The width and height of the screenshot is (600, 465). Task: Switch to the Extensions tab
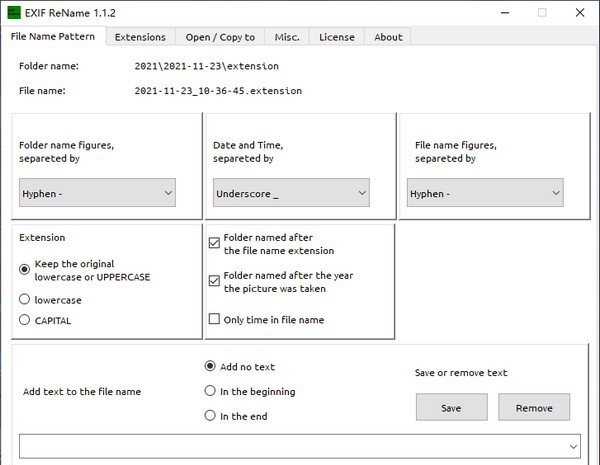(140, 37)
